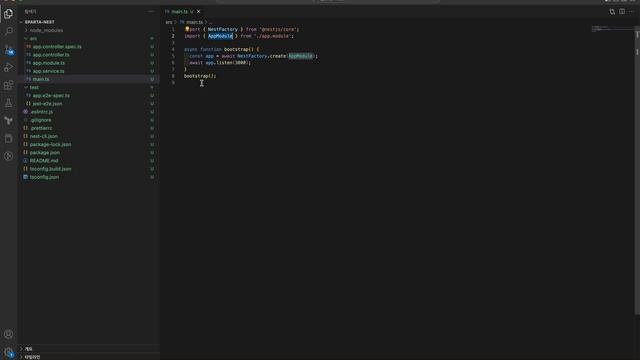Image resolution: width=640 pixels, height=360 pixels.
Task: Open the .gitignore file
Action: pos(40,120)
